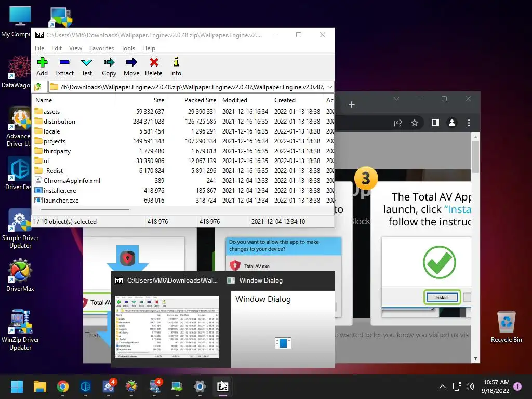Click the 7-Zip window preview thumbnail
Image resolution: width=532 pixels, height=399 pixels.
point(167,327)
